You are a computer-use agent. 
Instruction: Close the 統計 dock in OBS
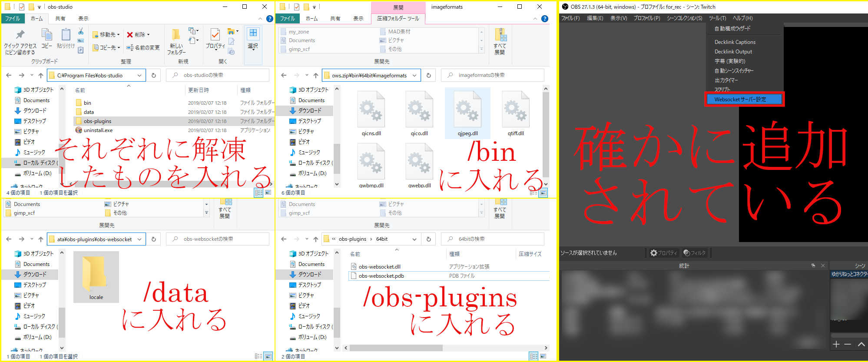(x=823, y=266)
